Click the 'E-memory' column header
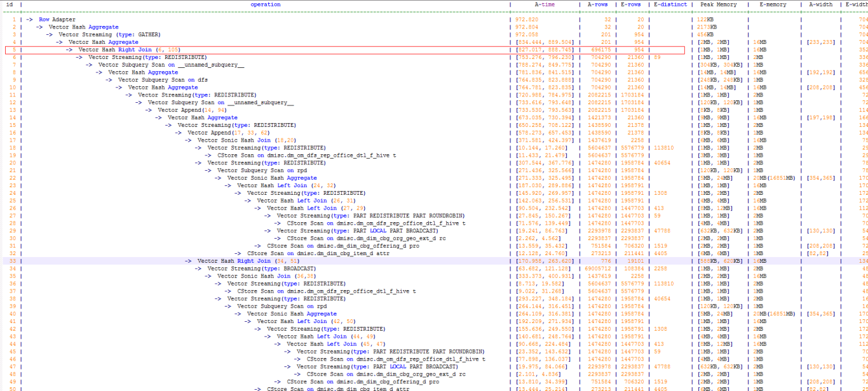The height and width of the screenshot is (391, 868). pyautogui.click(x=772, y=4)
